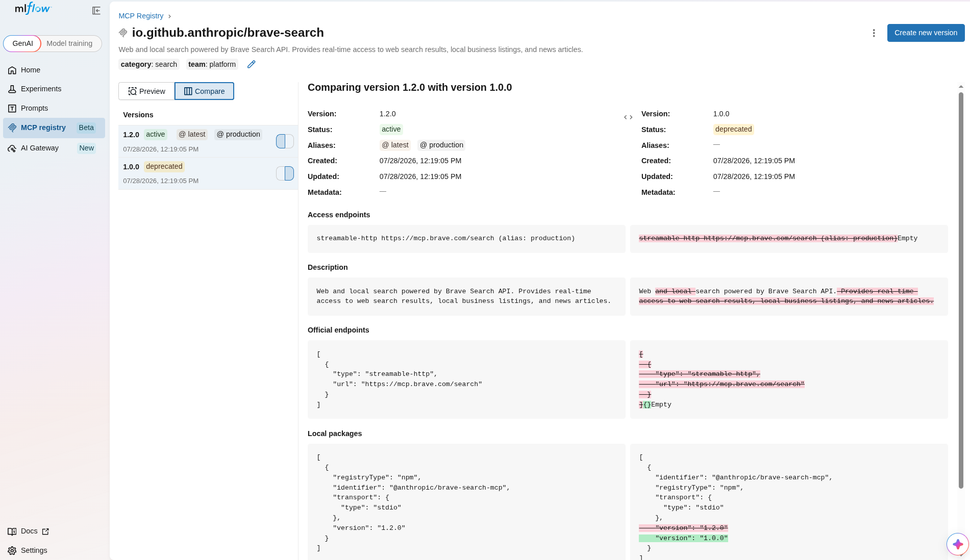Viewport: 970px width, 560px height.
Task: Click the Docs book icon
Action: tap(12, 531)
